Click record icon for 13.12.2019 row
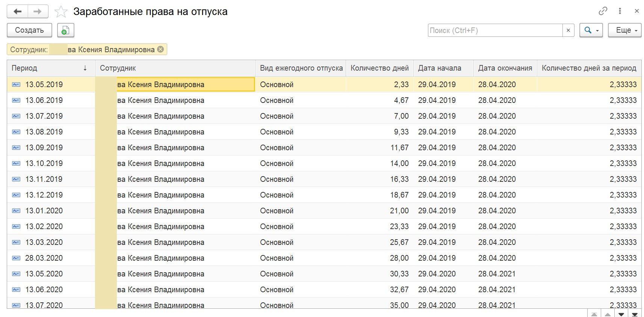 16,195
